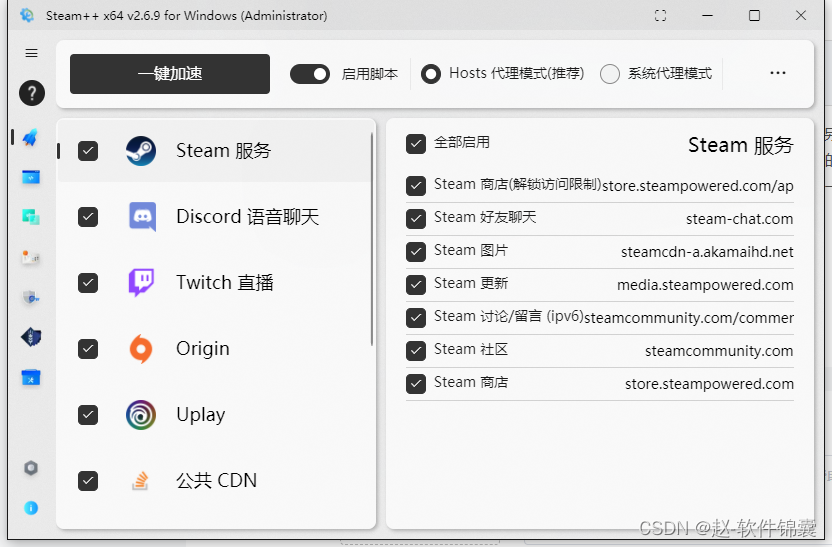This screenshot has width=832, height=547.
Task: Uncheck Steam 更新 checkbox
Action: point(415,284)
